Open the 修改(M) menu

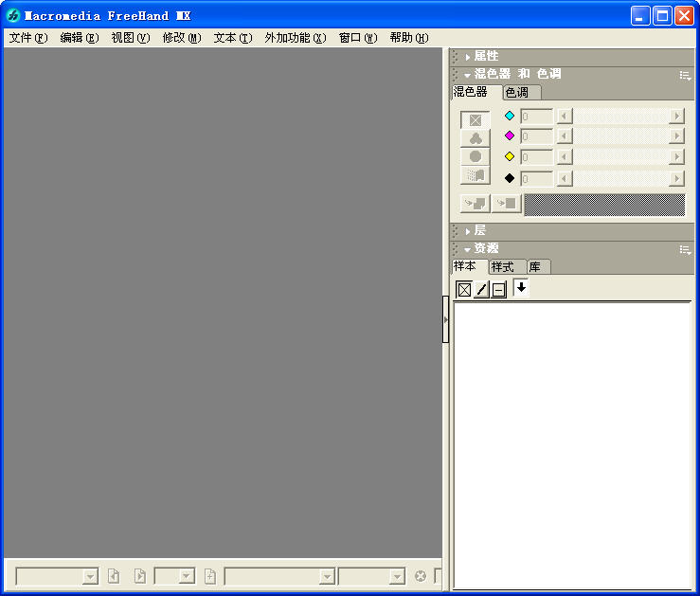click(x=182, y=38)
